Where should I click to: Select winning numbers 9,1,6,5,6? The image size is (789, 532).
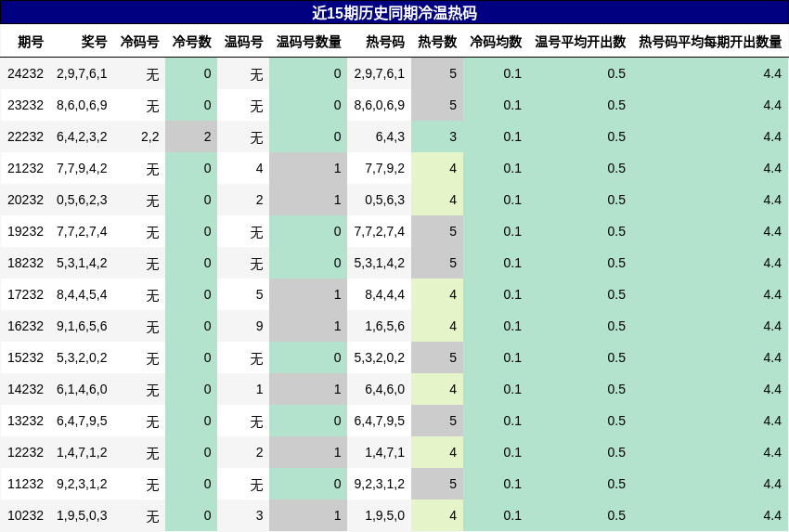point(82,326)
